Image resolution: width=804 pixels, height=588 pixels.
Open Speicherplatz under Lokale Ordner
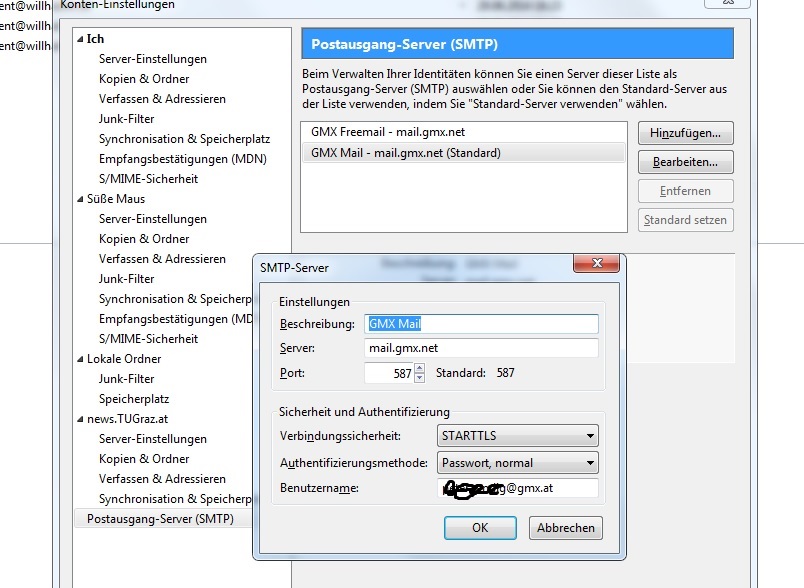pos(134,399)
